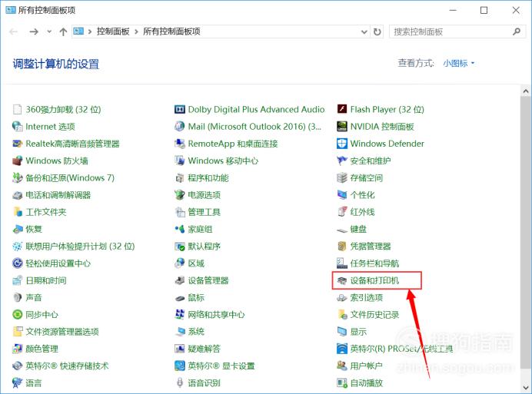Click the NVIDIA 控制面板 icon
The width and height of the screenshot is (532, 394).
point(342,127)
